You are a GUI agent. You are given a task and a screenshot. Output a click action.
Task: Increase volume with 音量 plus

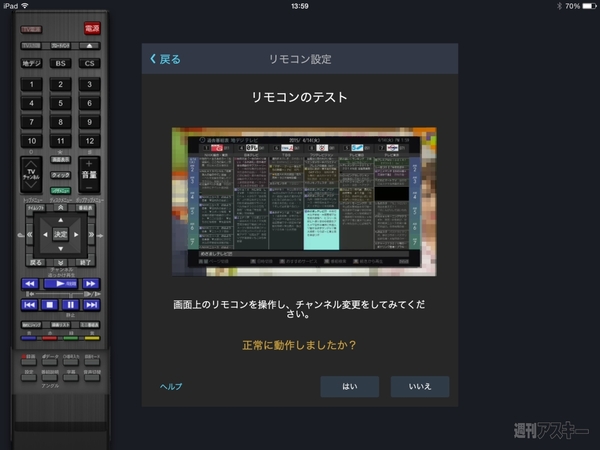pos(89,164)
